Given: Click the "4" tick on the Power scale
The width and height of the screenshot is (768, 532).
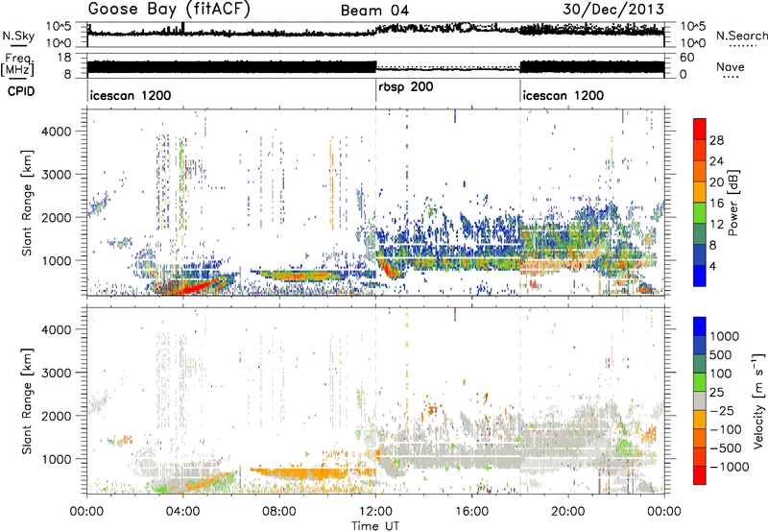Looking at the screenshot, I should [713, 266].
